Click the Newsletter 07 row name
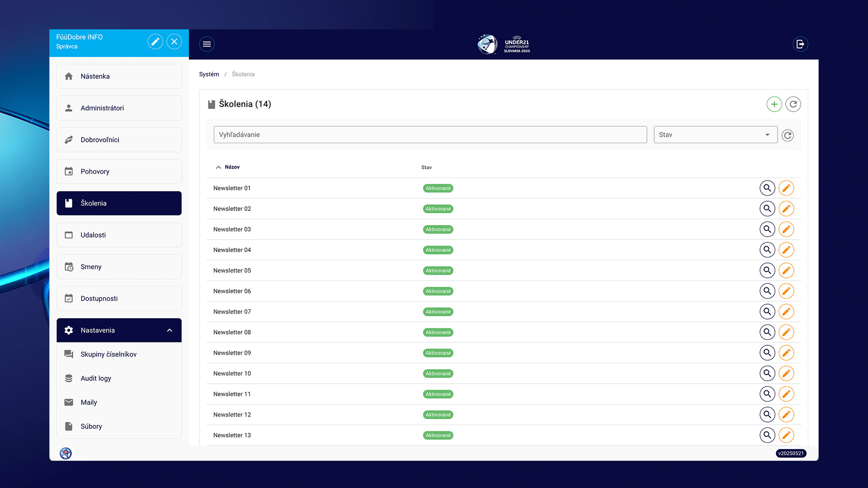Viewport: 868px width, 488px height. (232, 312)
